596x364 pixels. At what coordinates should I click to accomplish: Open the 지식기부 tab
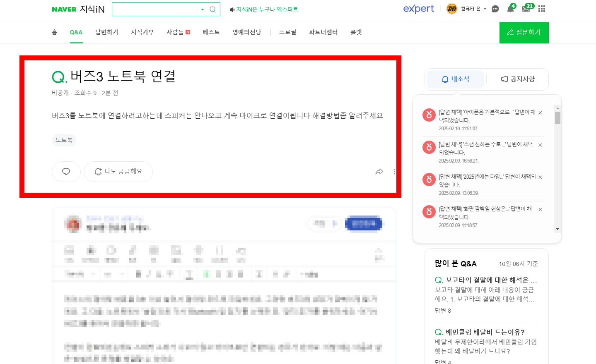click(x=142, y=32)
